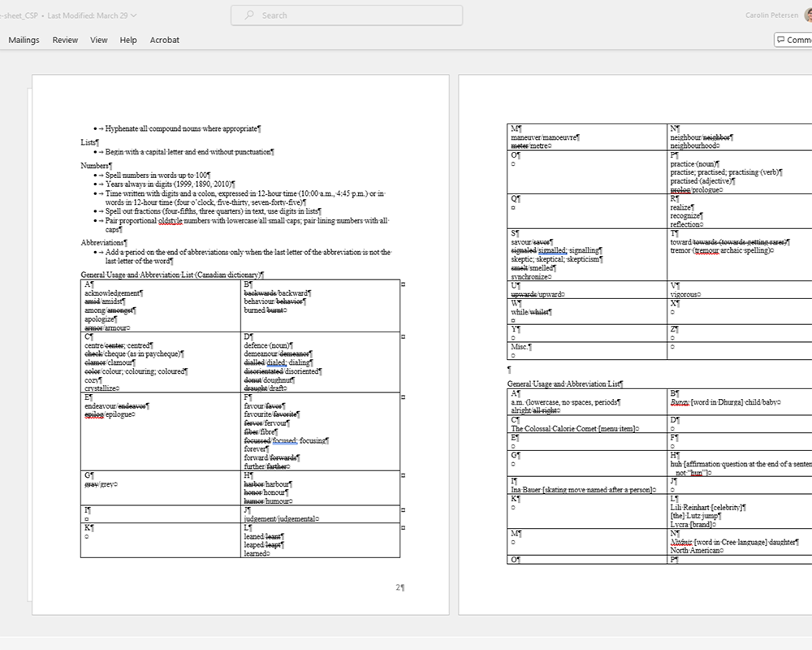Click 'centre/center; centred' entry
Viewport: 812px width, 650px height.
click(x=117, y=345)
